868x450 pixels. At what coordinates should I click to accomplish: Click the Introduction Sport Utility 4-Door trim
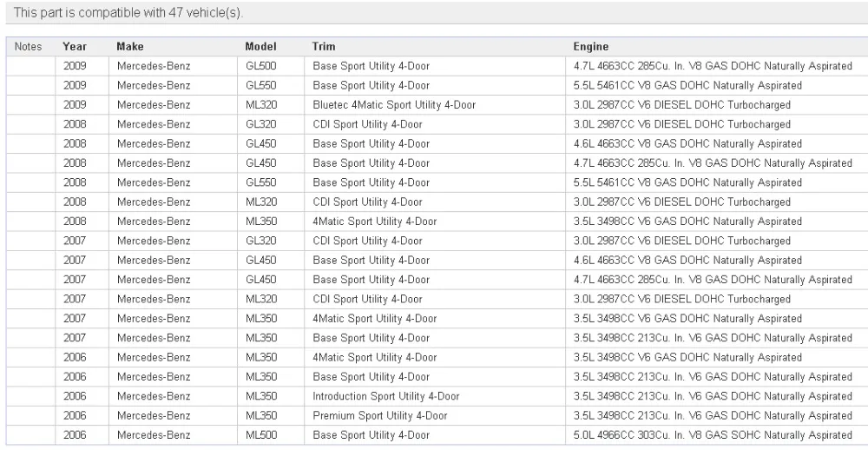[x=386, y=396]
